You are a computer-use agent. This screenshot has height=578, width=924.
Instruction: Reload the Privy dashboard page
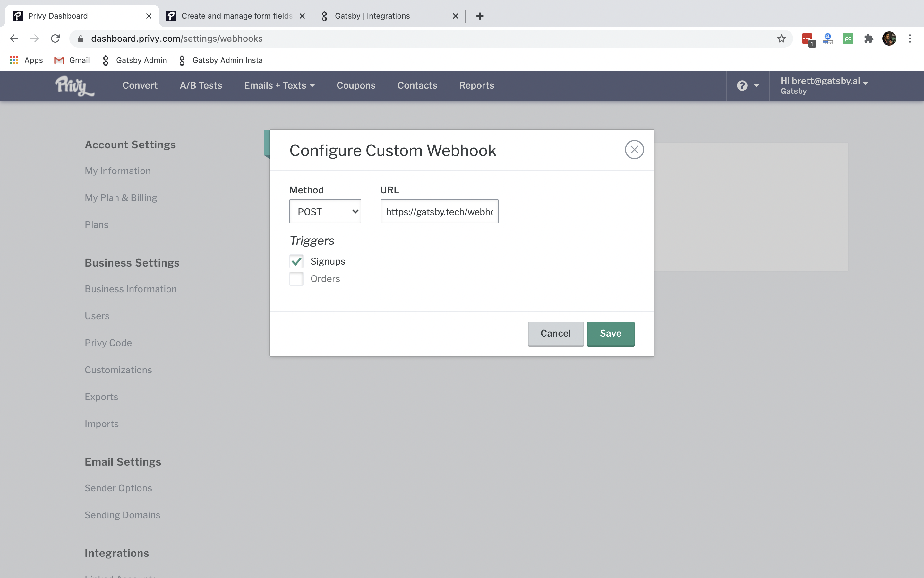point(56,39)
